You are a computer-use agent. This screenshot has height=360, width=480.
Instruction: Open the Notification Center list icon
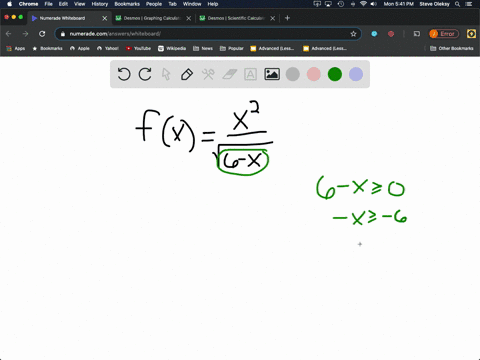point(469,4)
